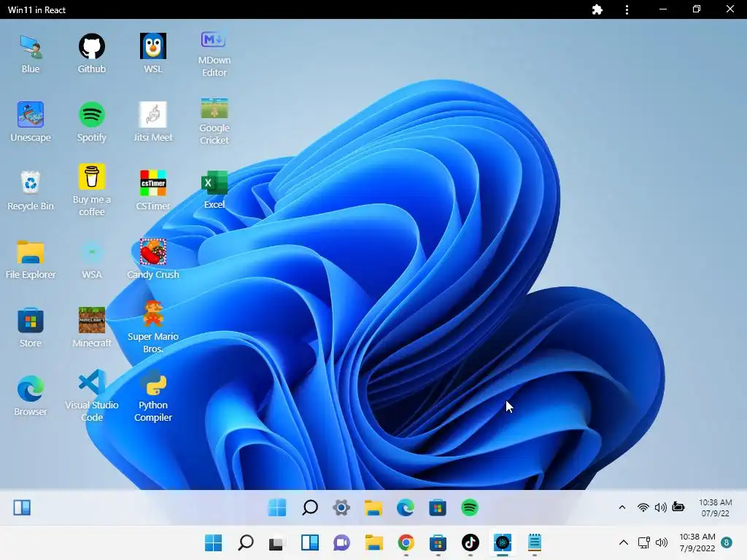Open TikTok on the host taskbar

tap(471, 542)
